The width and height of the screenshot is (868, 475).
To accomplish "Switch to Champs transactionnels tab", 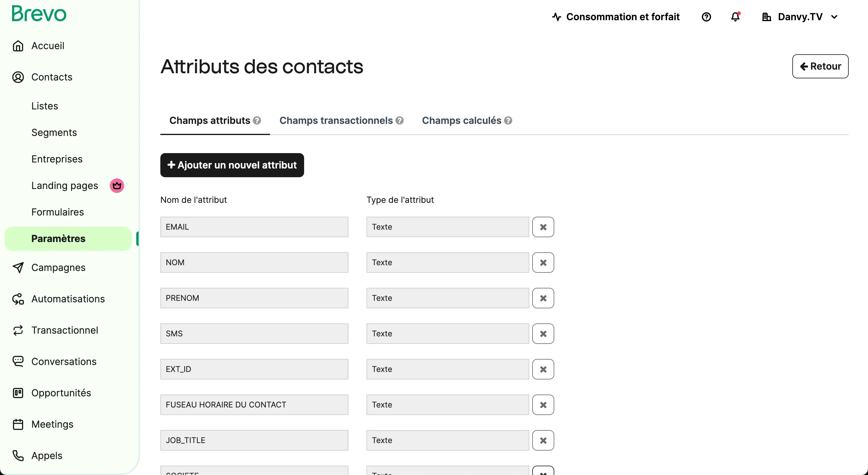I will pos(336,121).
